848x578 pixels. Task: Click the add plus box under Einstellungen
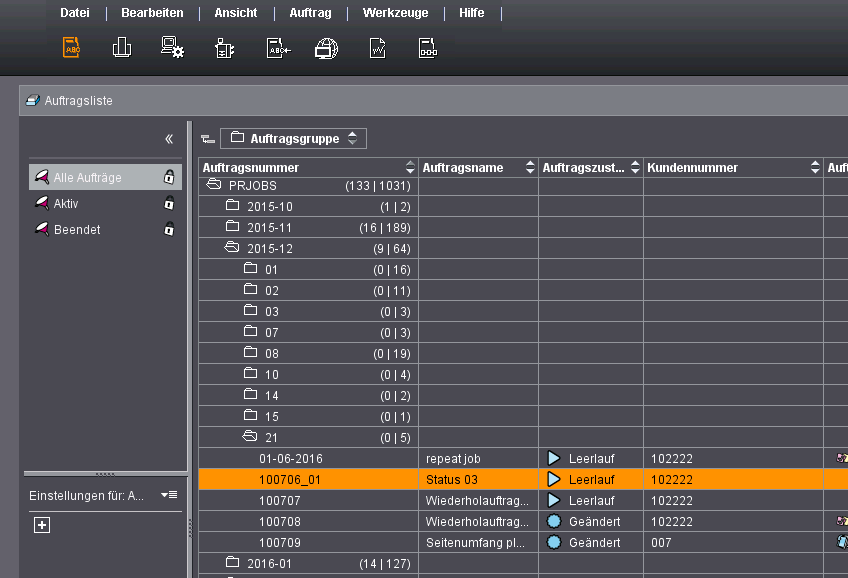point(42,525)
